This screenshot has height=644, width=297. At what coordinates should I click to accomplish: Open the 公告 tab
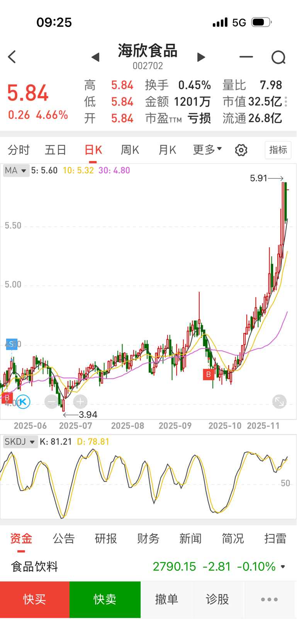(x=64, y=538)
